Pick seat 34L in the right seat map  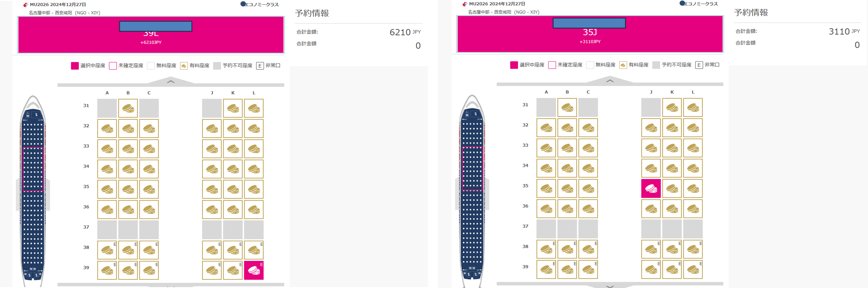tap(693, 168)
